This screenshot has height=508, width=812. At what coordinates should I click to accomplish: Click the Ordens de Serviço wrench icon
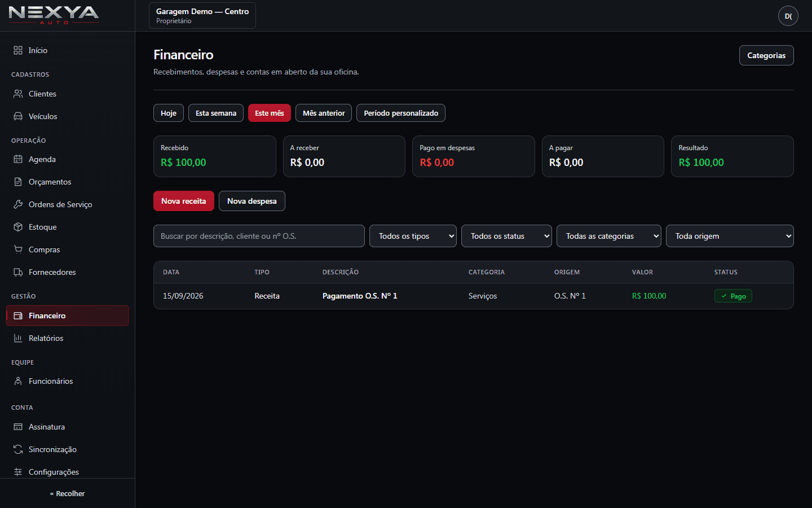[x=18, y=204]
